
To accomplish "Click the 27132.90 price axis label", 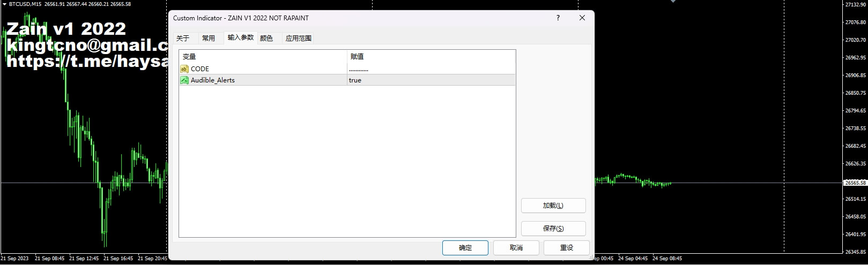I will pos(856,5).
